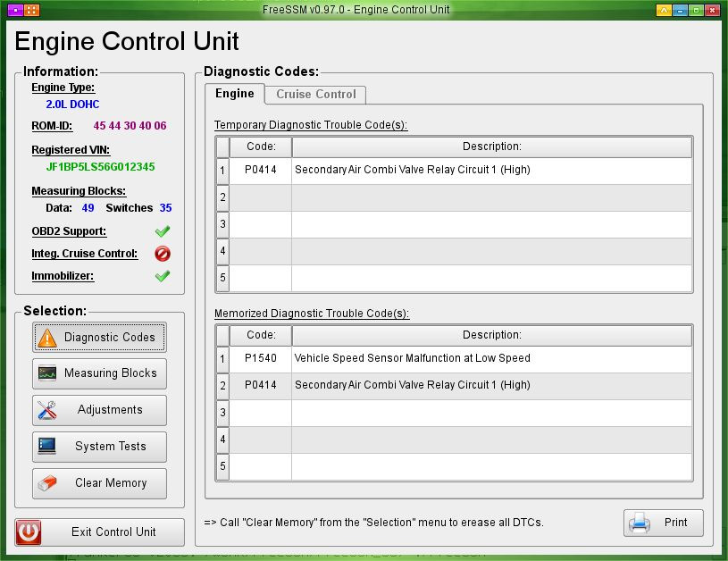
Task: Switch to the Cruise Control tab
Action: (x=315, y=95)
